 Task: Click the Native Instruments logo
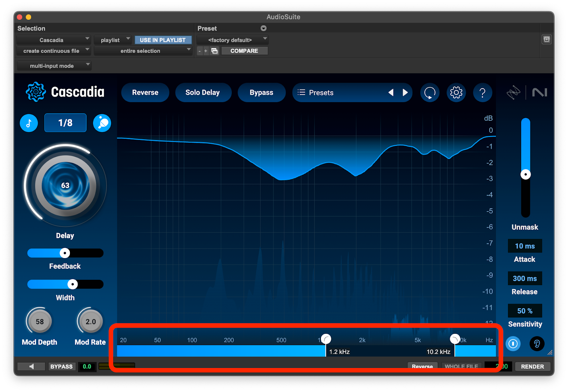point(540,93)
